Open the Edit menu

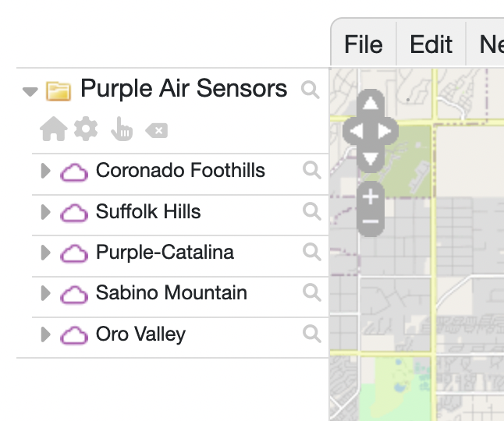(431, 44)
